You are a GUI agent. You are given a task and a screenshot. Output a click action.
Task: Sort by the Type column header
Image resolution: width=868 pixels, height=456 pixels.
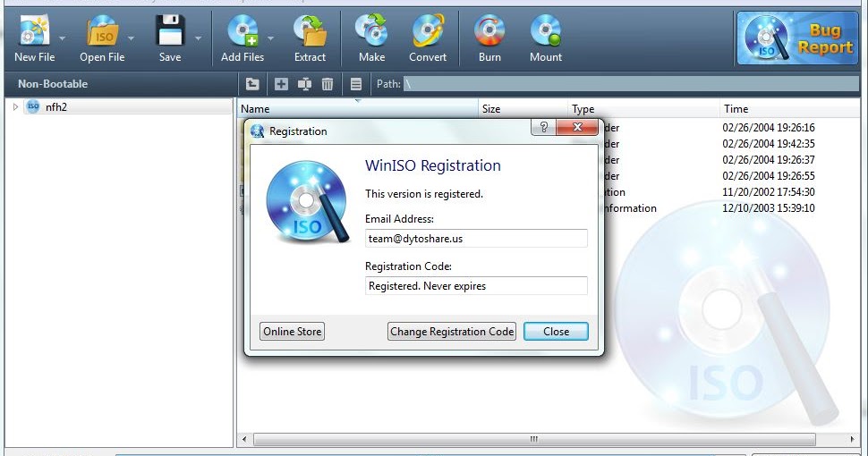click(643, 108)
